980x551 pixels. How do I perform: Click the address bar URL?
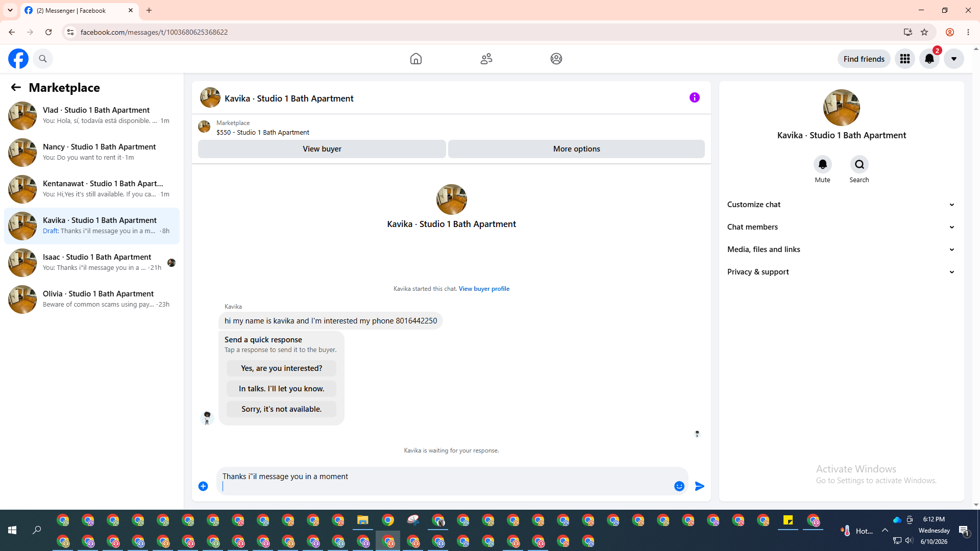(154, 32)
